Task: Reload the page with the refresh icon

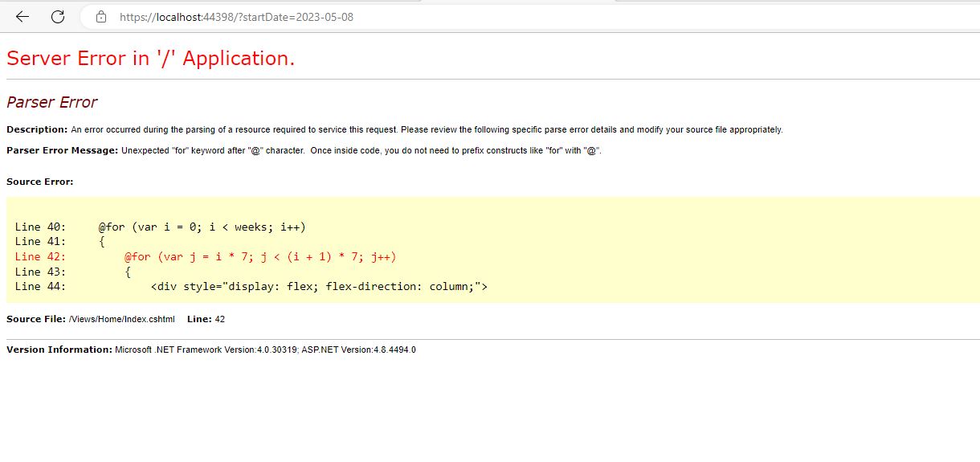Action: coord(58,16)
